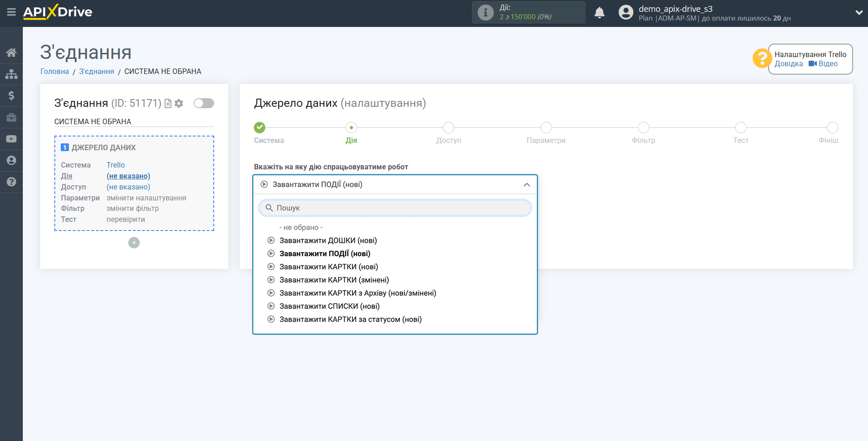Open the YouTube video sidebar icon
The width and height of the screenshot is (868, 441).
(11, 139)
